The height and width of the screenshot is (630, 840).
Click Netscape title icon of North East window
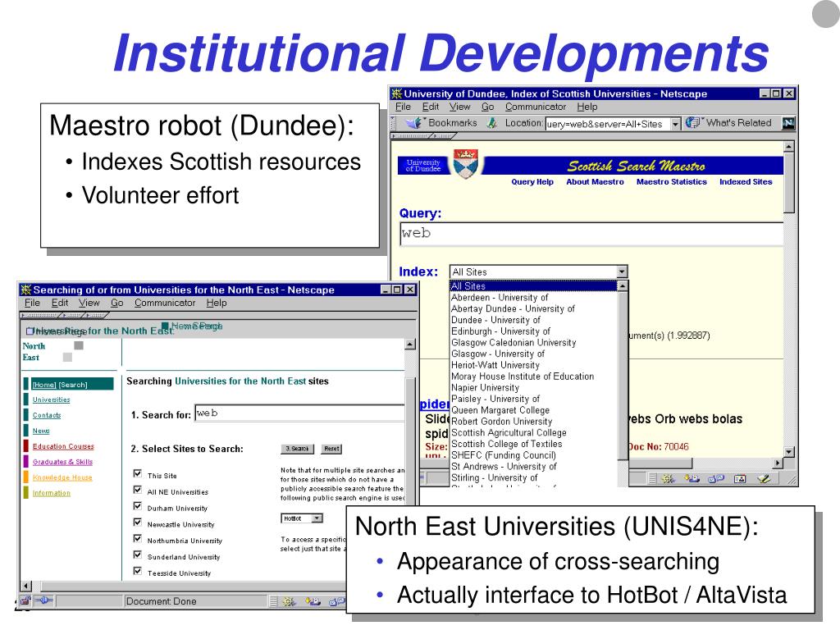click(x=25, y=290)
